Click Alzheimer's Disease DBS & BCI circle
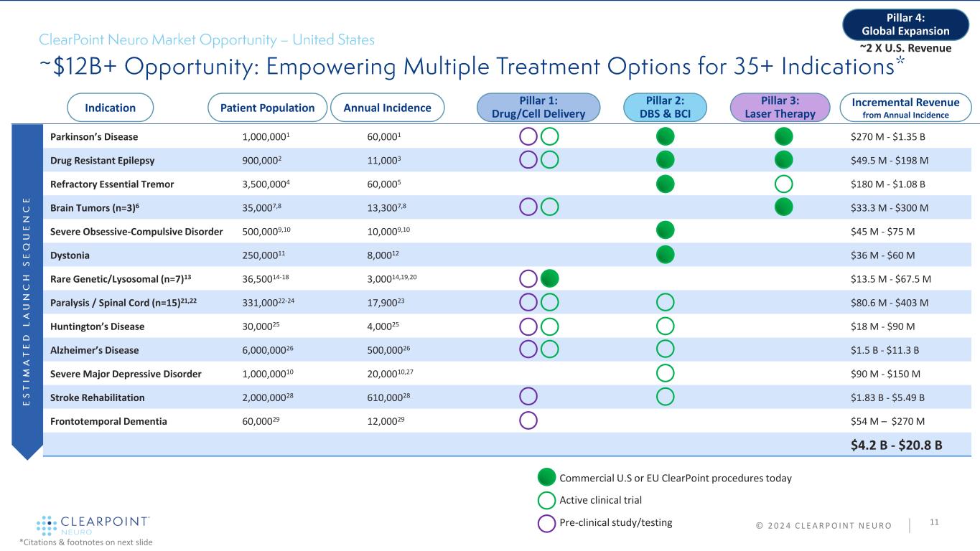The width and height of the screenshot is (980, 551). [x=665, y=350]
